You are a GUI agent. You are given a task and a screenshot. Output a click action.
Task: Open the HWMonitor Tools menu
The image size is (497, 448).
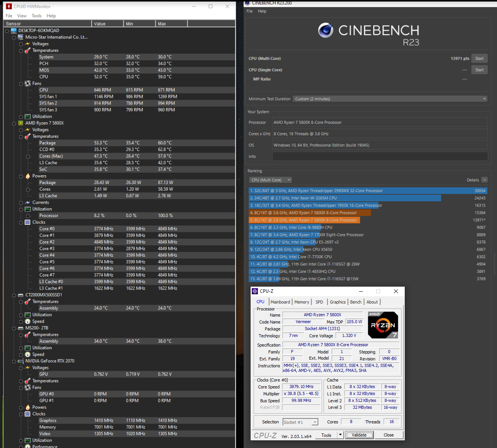click(x=37, y=16)
